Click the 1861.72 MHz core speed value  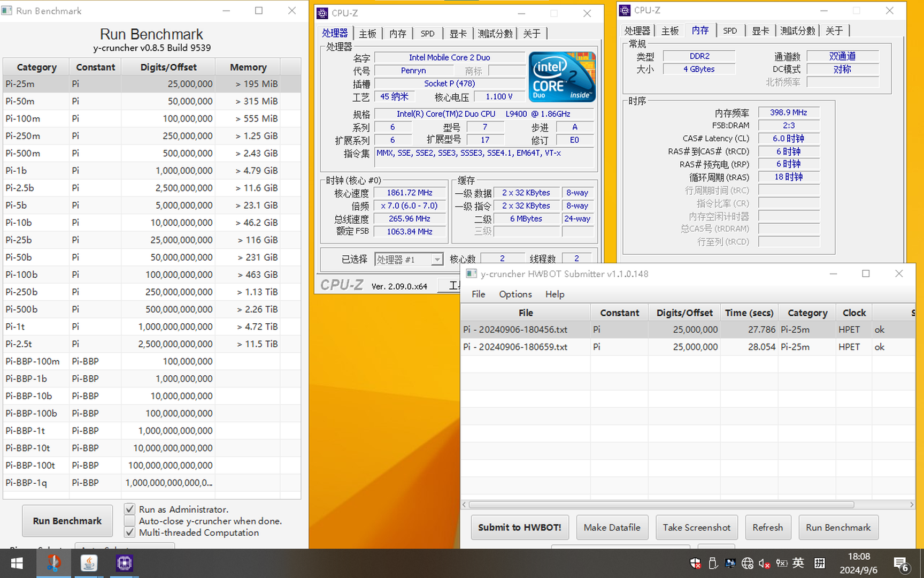(410, 193)
